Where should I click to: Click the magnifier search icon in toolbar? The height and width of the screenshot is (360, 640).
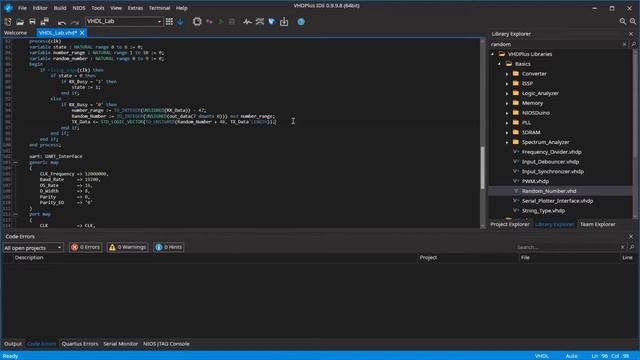coord(622,22)
